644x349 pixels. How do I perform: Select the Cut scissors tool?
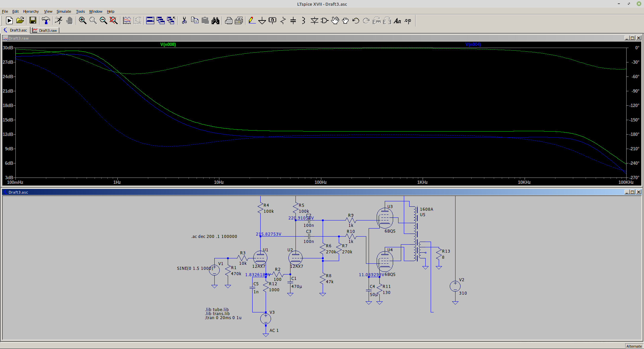coord(184,21)
